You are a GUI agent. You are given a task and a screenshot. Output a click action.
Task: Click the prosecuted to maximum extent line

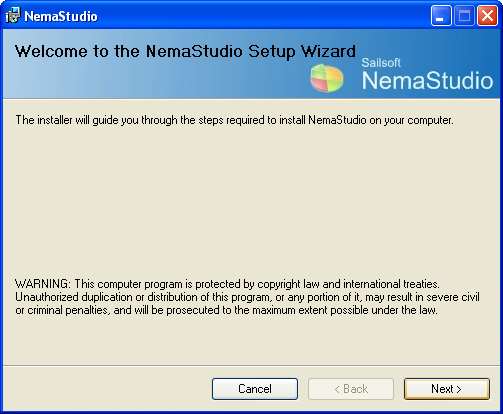click(x=226, y=310)
